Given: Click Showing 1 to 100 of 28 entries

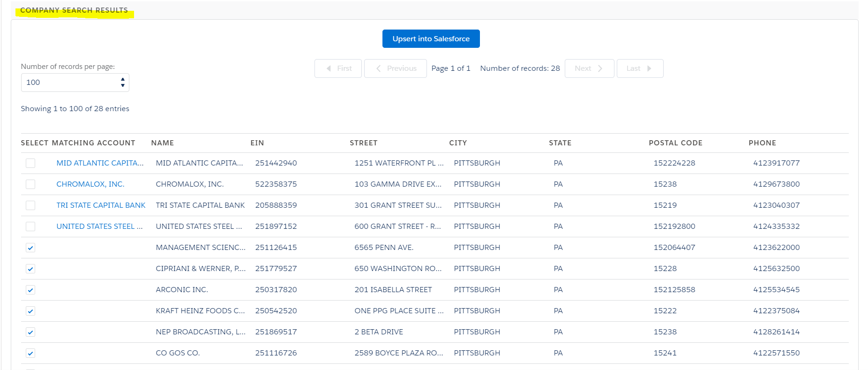Looking at the screenshot, I should 75,109.
